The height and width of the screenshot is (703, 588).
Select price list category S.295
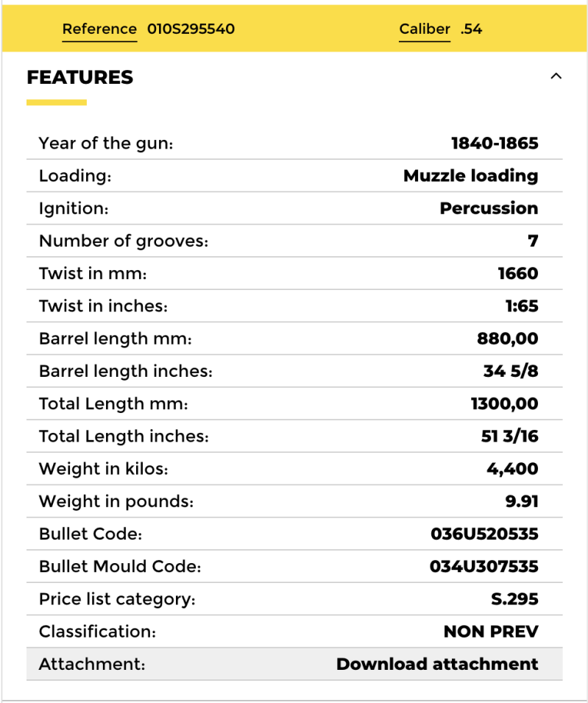(x=514, y=599)
